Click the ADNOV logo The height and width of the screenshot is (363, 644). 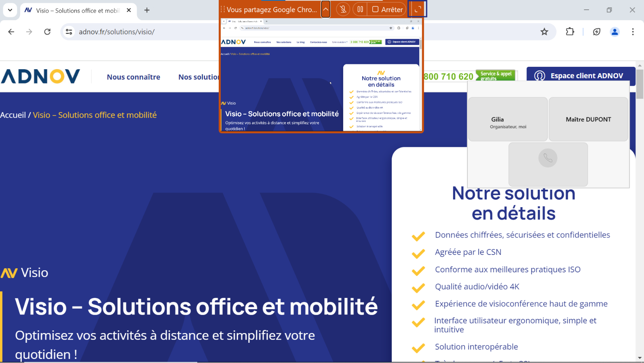40,76
